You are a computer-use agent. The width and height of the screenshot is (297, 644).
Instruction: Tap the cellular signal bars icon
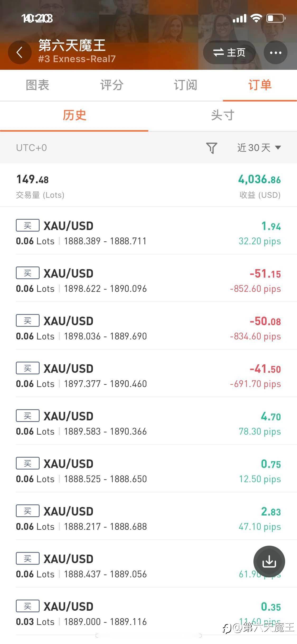pos(239,18)
